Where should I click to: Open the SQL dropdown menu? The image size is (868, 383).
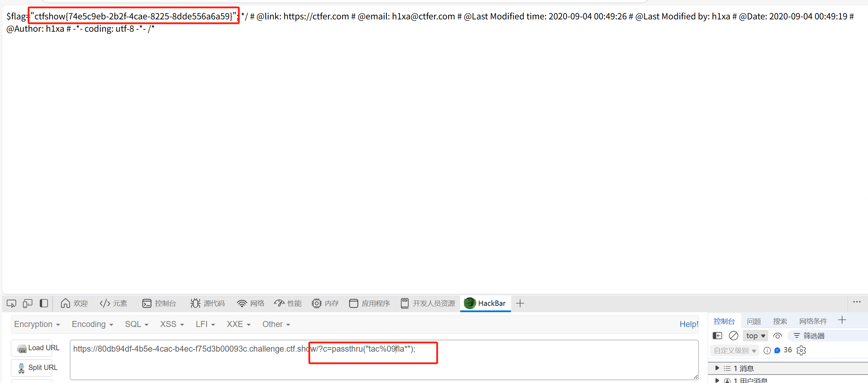click(x=137, y=324)
